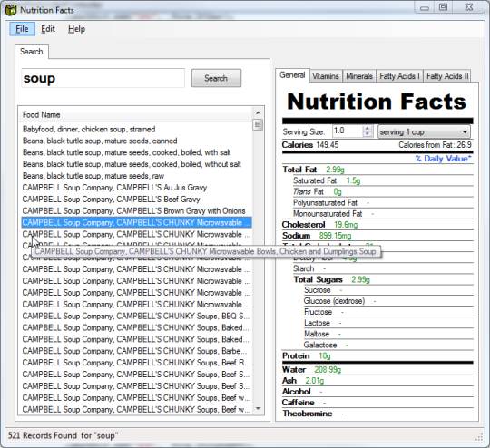Viewport: 490px width, 448px height.
Task: Click the soup search input field
Action: point(103,78)
